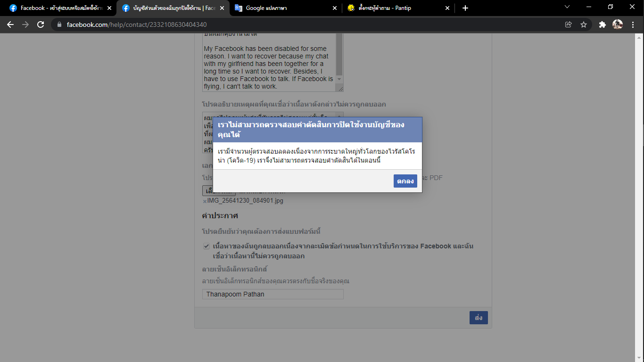
Task: Click the คำประกาศ heading
Action: tap(220, 215)
